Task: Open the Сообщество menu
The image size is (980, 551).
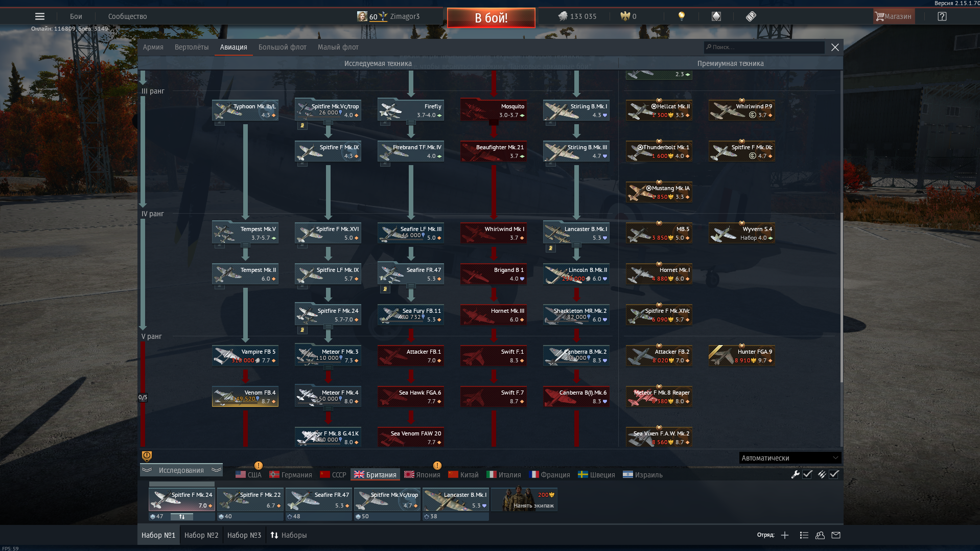Action: coord(128,16)
